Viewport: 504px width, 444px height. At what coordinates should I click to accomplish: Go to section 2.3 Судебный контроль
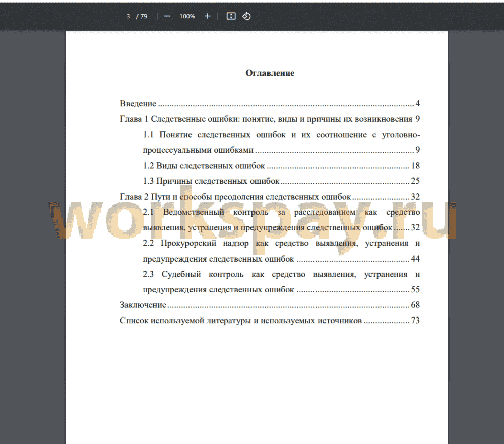(281, 282)
